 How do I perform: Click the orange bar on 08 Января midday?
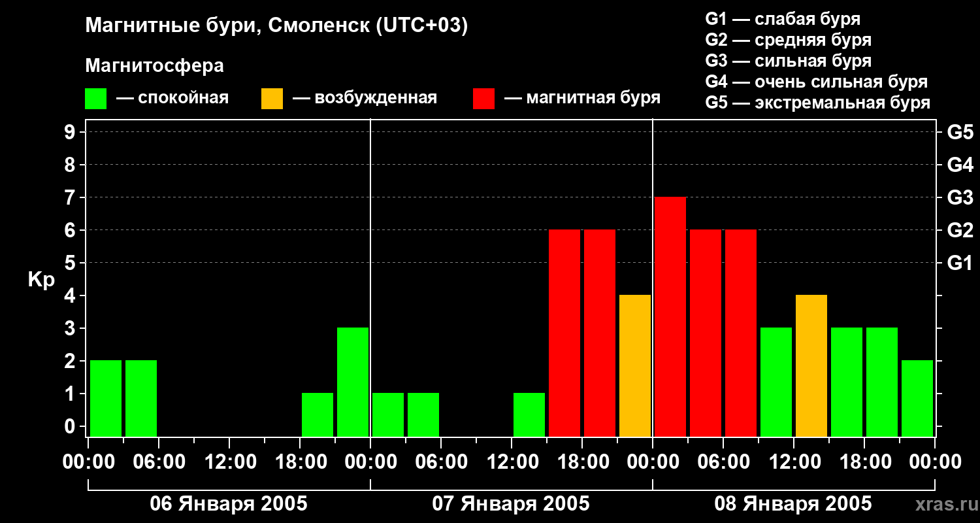pos(811,365)
